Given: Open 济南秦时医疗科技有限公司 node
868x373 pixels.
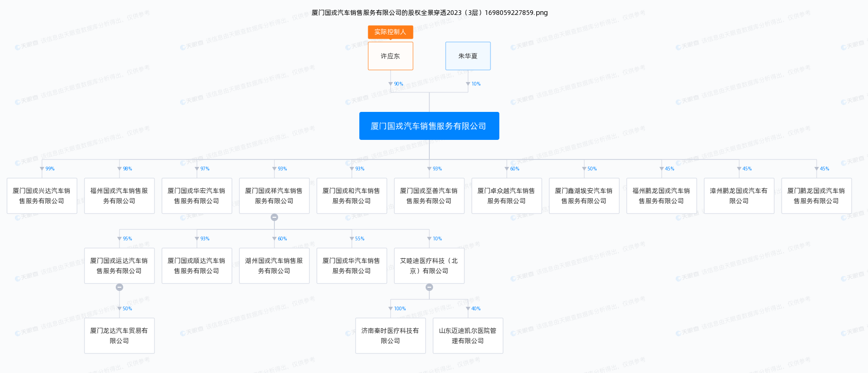Looking at the screenshot, I should (391, 336).
